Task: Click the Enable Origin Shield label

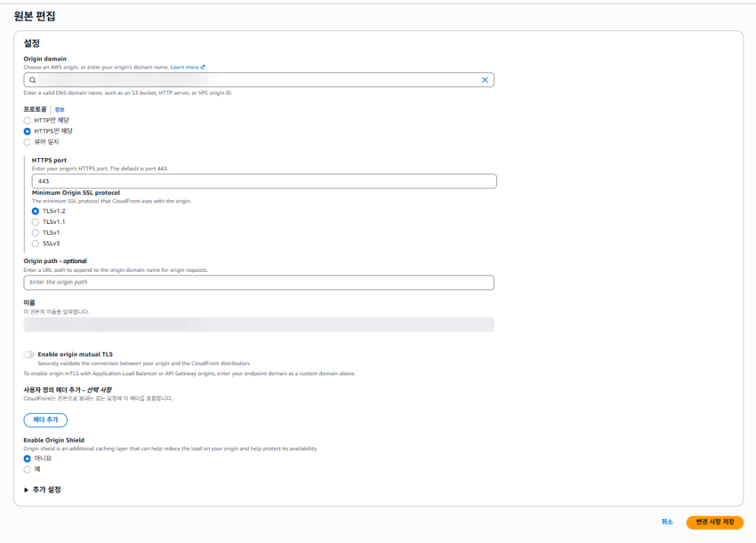Action: (x=54, y=440)
